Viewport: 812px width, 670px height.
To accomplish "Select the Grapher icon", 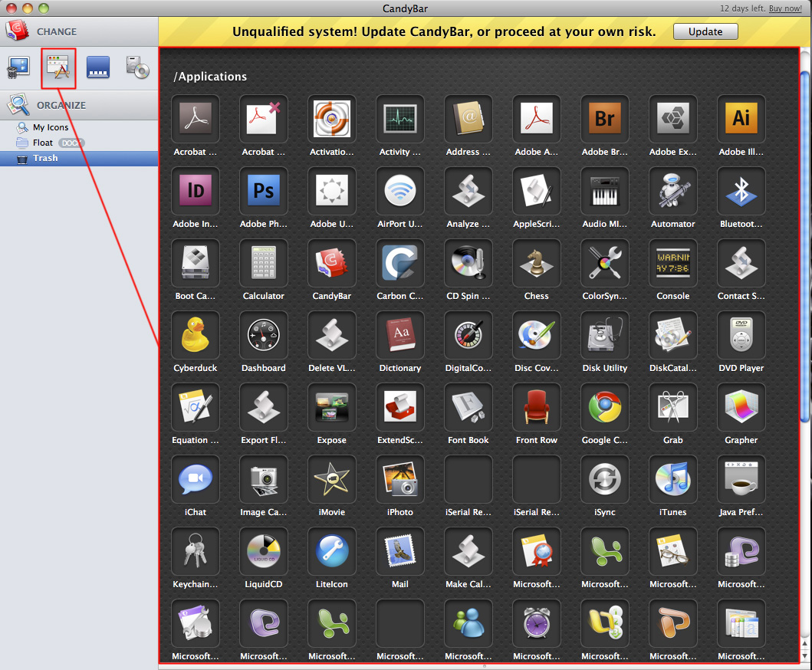I will click(x=741, y=406).
